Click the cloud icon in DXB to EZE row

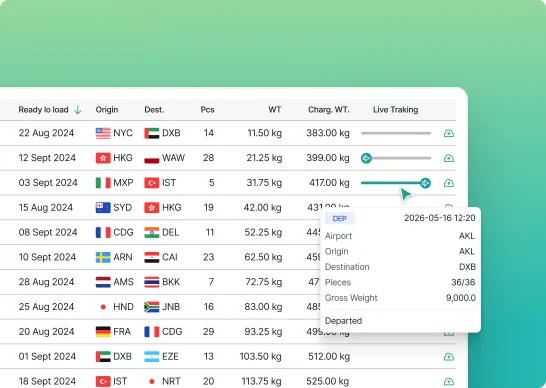click(449, 357)
